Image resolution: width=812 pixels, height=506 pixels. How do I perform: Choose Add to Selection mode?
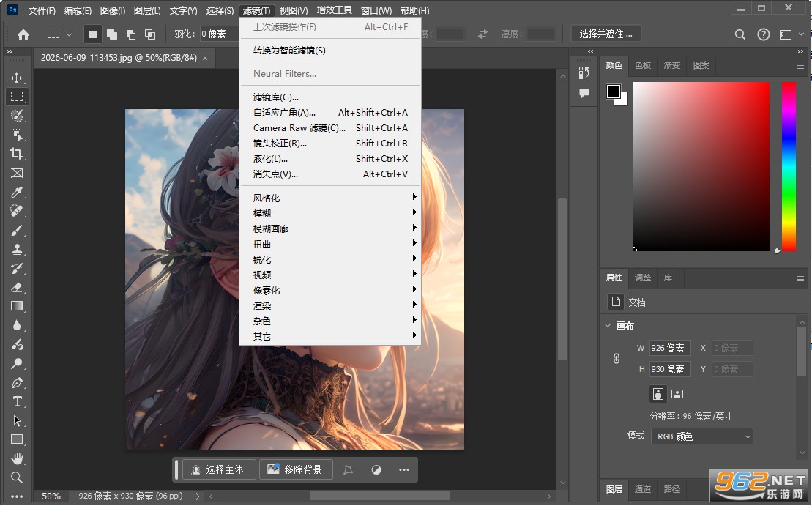pos(112,34)
